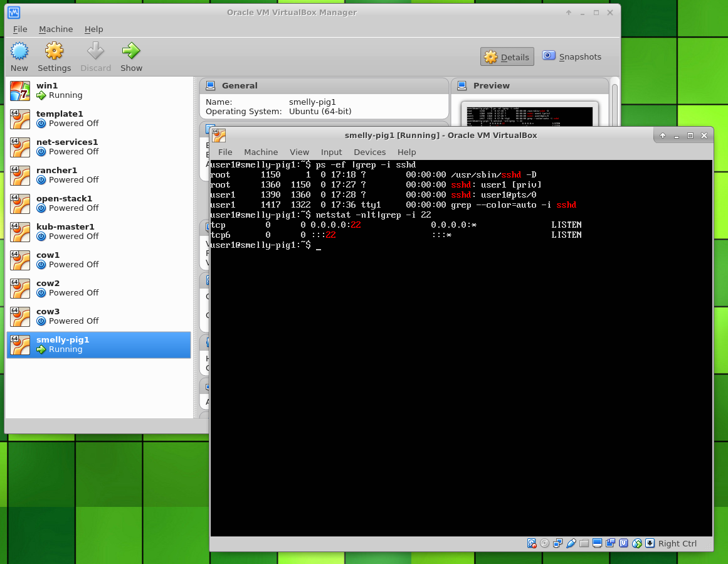Open the Input menu in smelly-pig1 window
Image resolution: width=728 pixels, height=564 pixels.
(x=332, y=152)
